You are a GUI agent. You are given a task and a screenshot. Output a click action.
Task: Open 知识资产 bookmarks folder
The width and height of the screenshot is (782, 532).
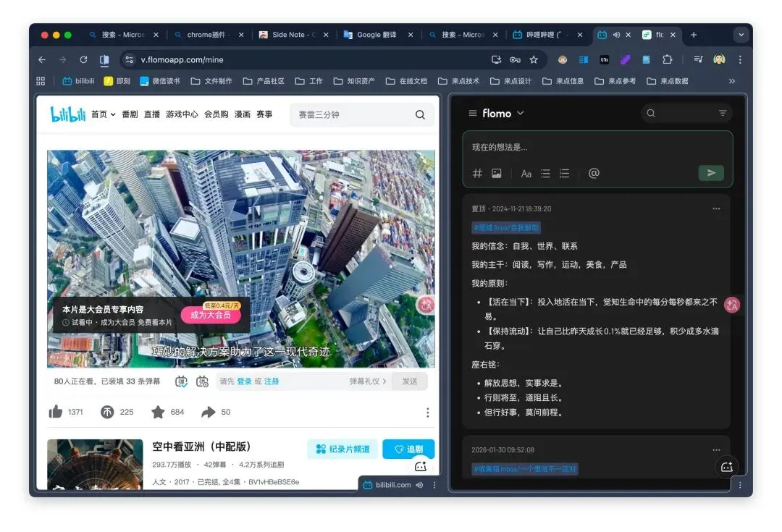point(354,81)
